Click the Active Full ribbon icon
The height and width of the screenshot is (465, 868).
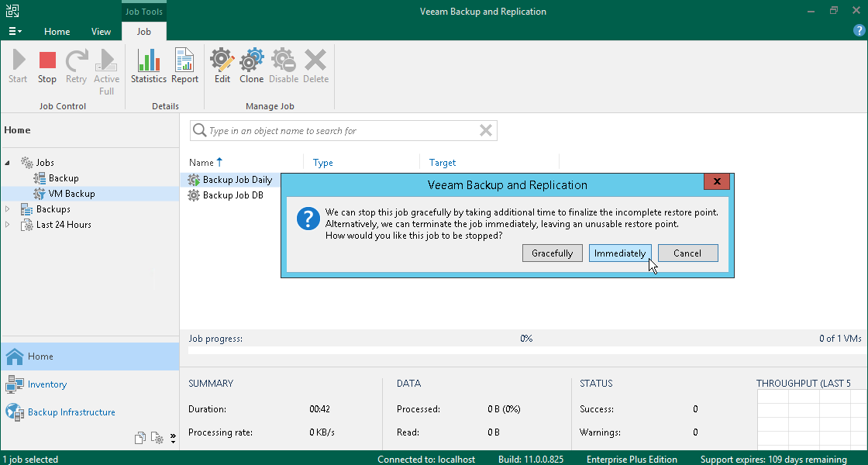(106, 60)
